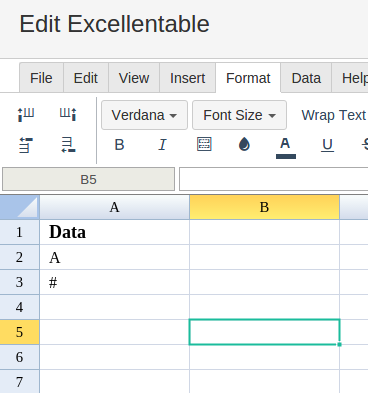
Task: Click the strikethrough icon
Action: pos(365,145)
